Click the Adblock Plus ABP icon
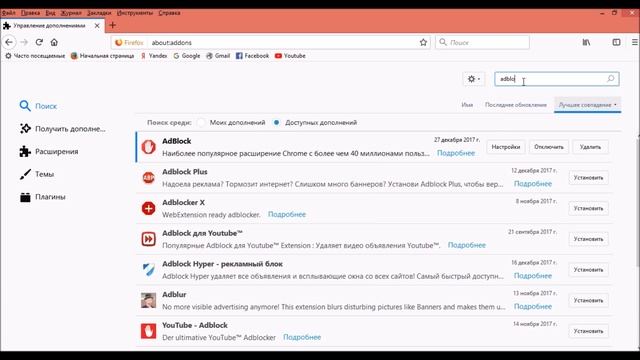 149,178
